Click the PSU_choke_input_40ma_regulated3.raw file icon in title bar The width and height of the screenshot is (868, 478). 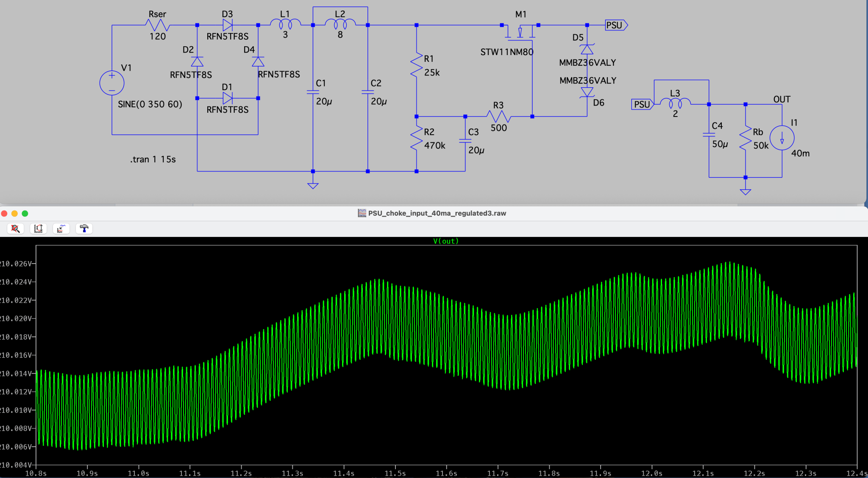click(362, 213)
